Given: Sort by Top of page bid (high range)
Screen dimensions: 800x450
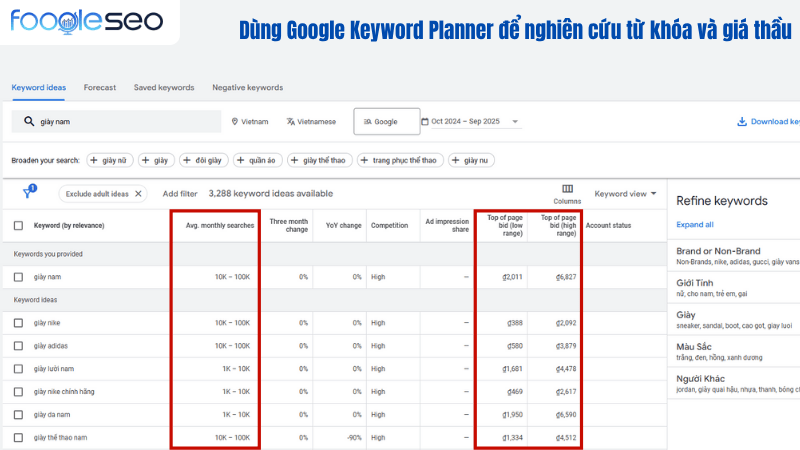Looking at the screenshot, I should click(558, 226).
